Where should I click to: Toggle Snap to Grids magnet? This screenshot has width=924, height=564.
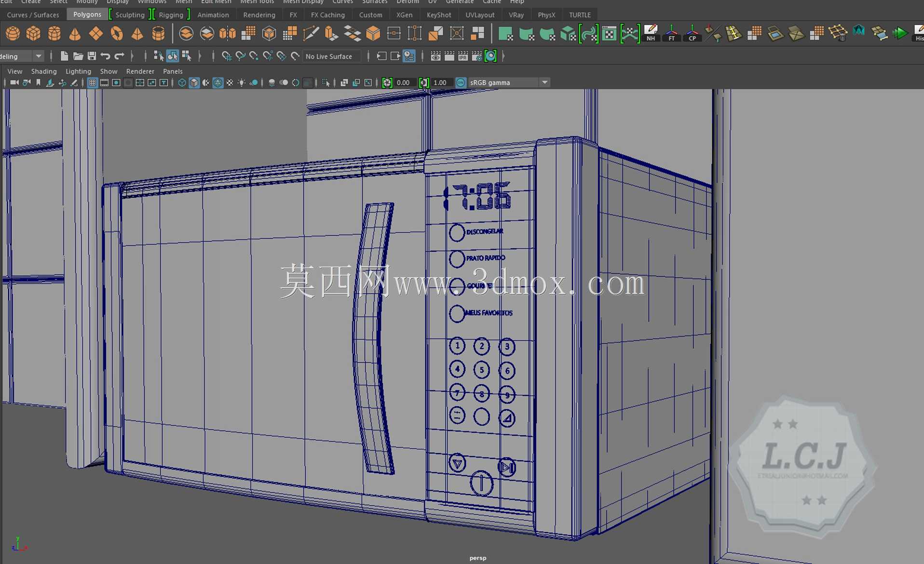pos(226,56)
